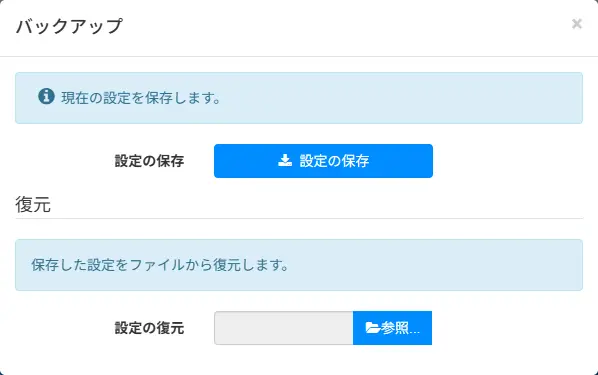Click the 参照 text on browse button
Viewport: 598px width, 375px height.
click(x=394, y=328)
